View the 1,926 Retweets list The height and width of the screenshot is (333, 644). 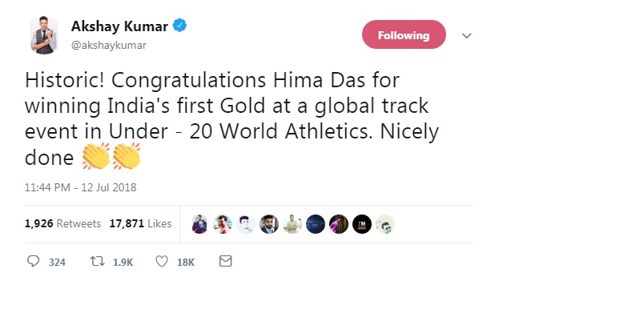pyautogui.click(x=63, y=224)
